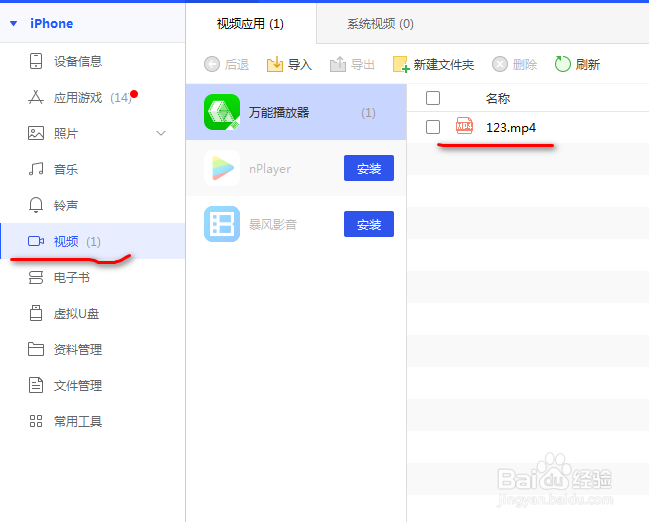Click the 刷新 refresh icon
Screen dimensions: 649x522
(562, 64)
